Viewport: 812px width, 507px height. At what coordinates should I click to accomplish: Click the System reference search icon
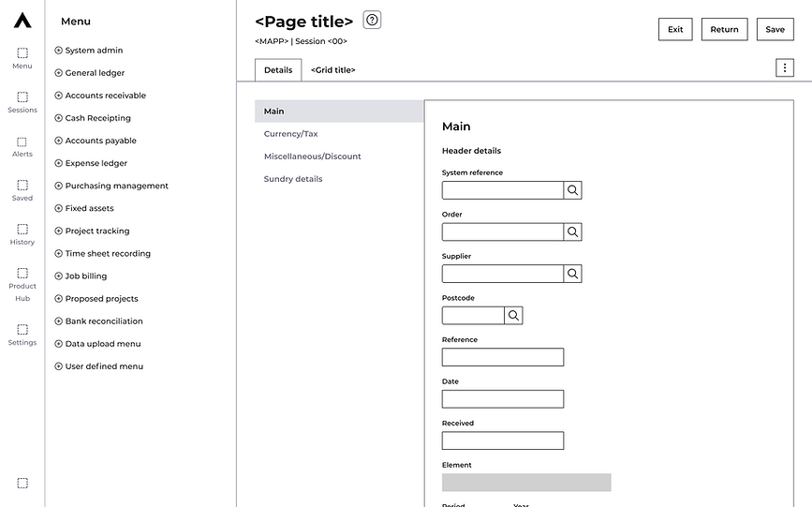click(572, 190)
